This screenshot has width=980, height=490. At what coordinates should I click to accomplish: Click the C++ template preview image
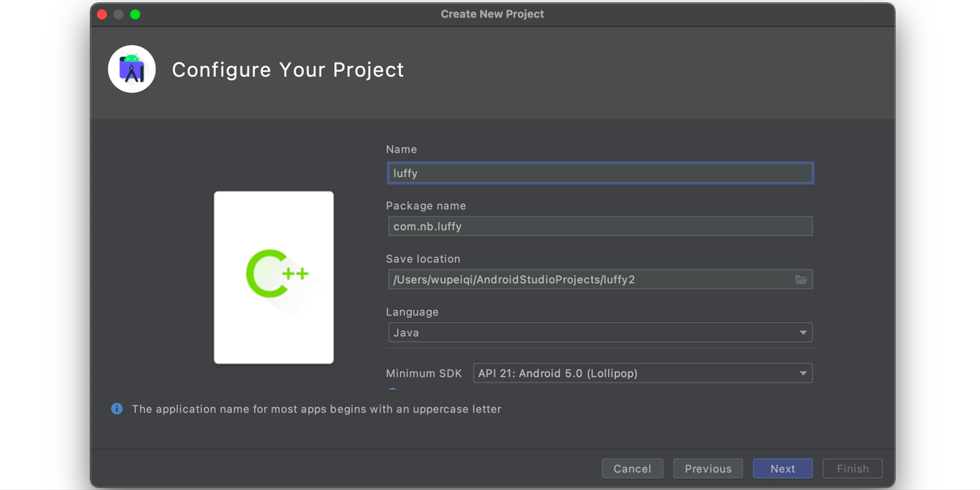274,277
